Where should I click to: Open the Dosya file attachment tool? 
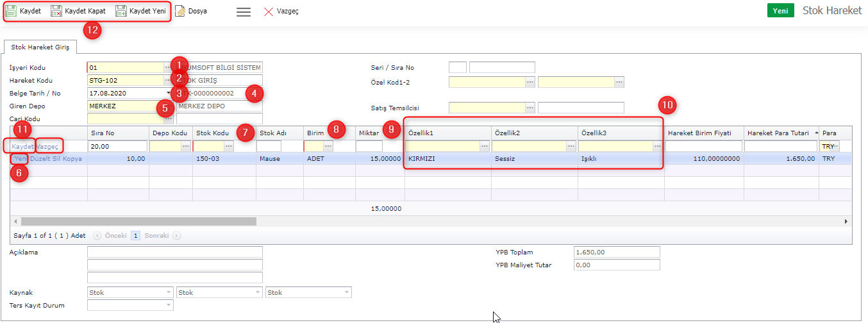point(191,11)
